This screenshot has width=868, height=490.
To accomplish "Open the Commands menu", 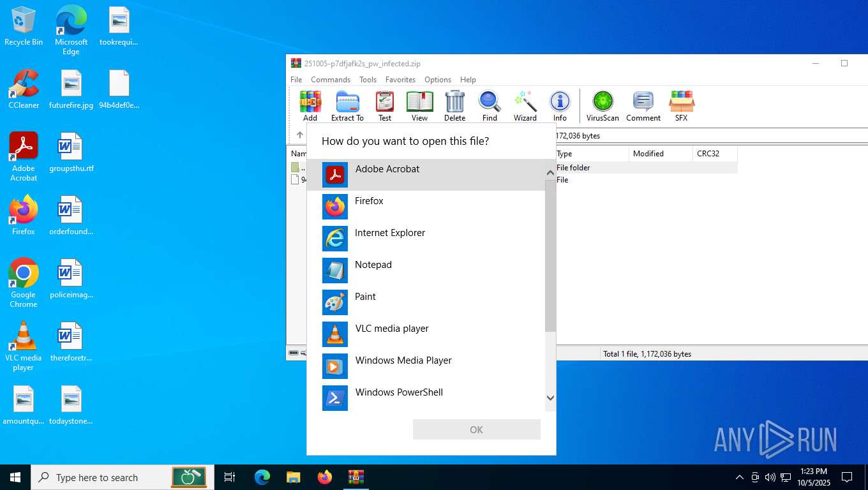I will pos(331,80).
